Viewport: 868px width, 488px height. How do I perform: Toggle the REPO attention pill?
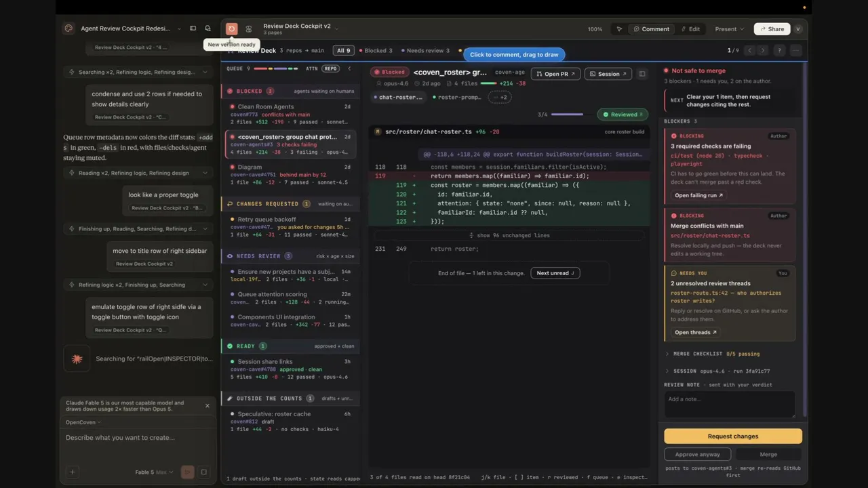[x=330, y=68]
